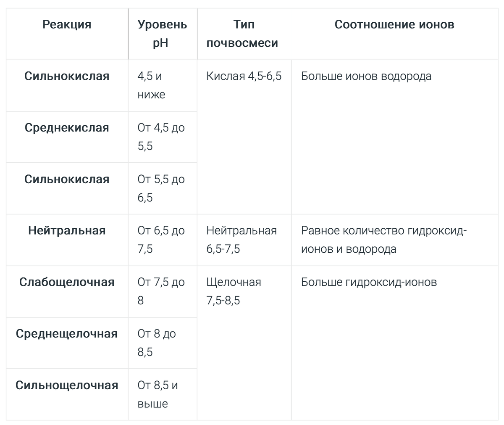
Task: Click the "Больше гидроксид-ионов" cell
Action: (369, 282)
